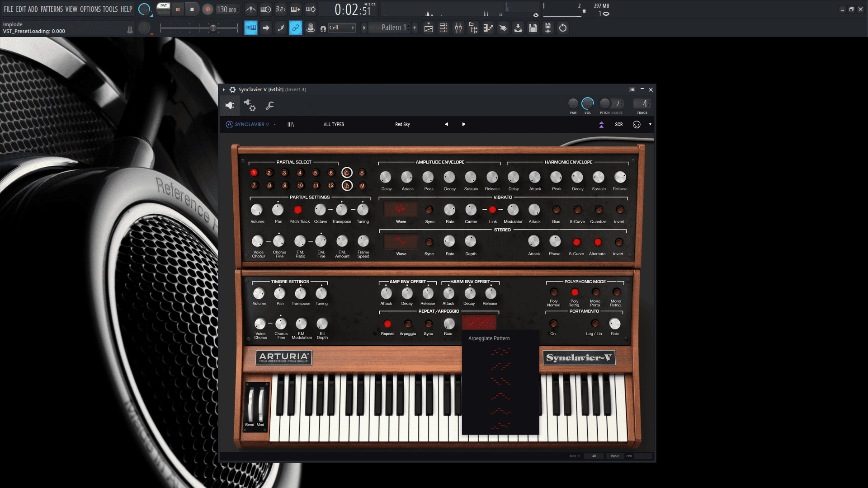Open the Synclavier preset browser library icon

pos(291,124)
